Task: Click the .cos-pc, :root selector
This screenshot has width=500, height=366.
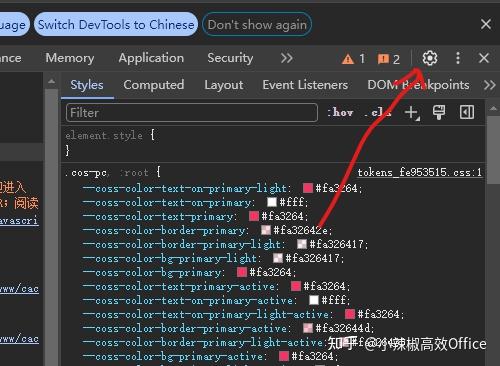Action: point(107,173)
